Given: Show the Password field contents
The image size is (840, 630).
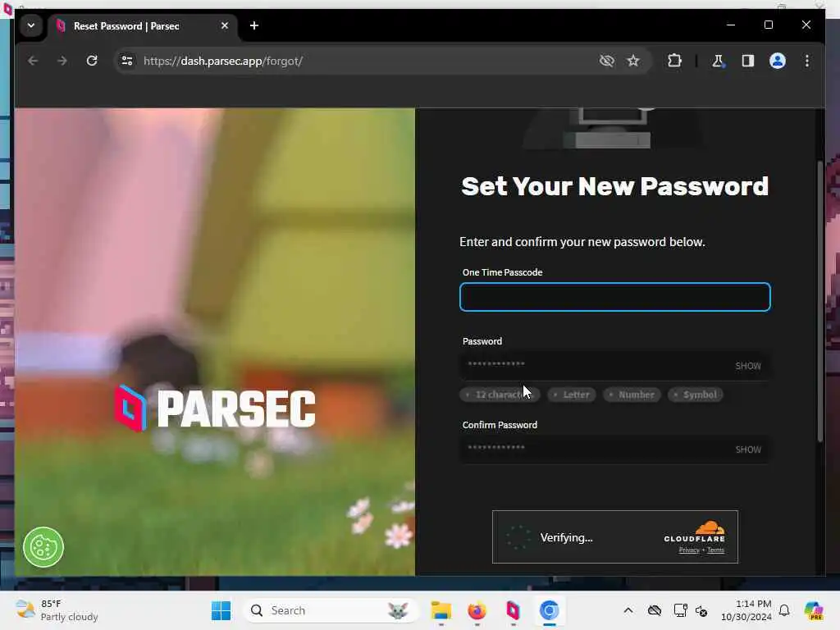Looking at the screenshot, I should (x=748, y=366).
